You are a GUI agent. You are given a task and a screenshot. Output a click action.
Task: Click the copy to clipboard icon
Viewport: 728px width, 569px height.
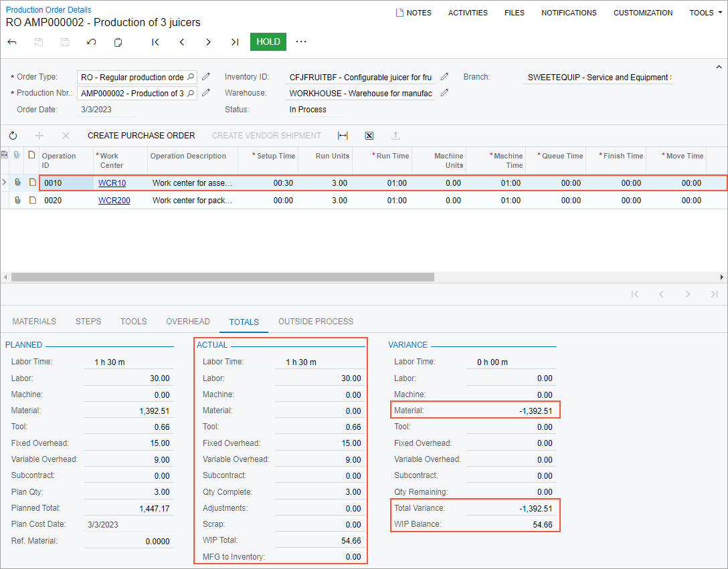(x=118, y=42)
